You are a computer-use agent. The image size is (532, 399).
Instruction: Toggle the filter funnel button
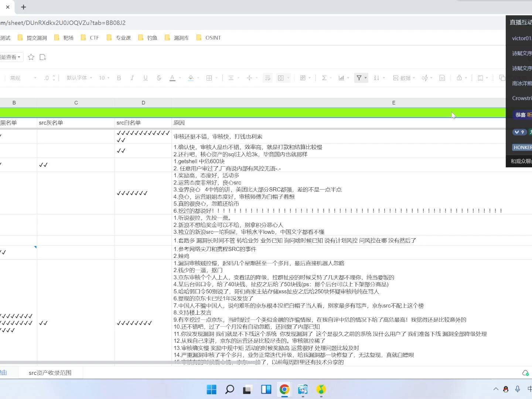tap(359, 78)
